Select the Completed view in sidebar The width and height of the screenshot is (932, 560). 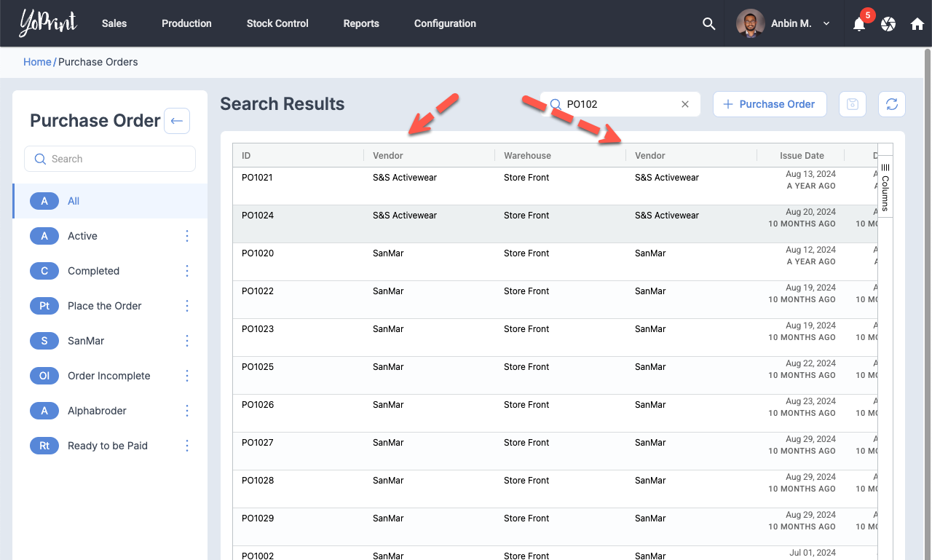point(93,271)
